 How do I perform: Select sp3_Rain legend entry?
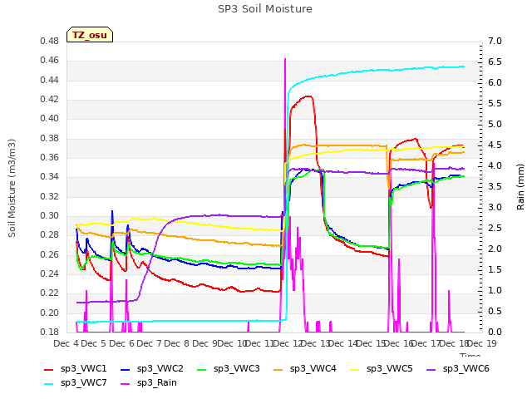click(149, 383)
